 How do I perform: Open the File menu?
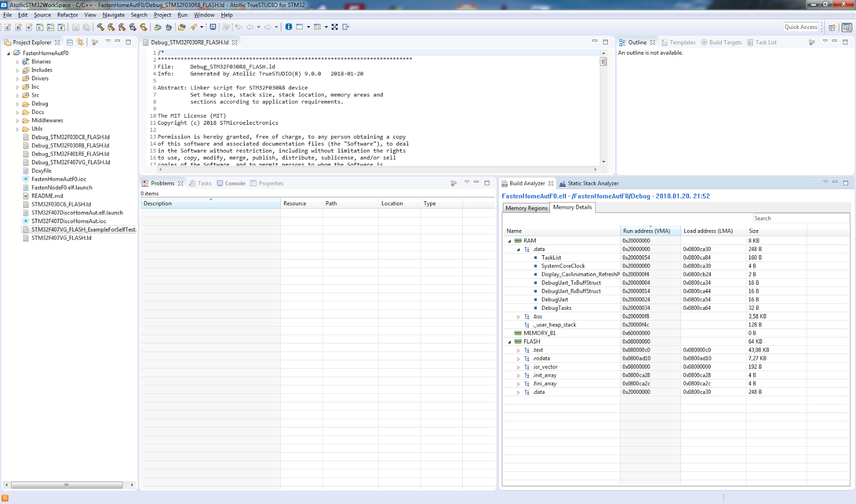pyautogui.click(x=7, y=15)
